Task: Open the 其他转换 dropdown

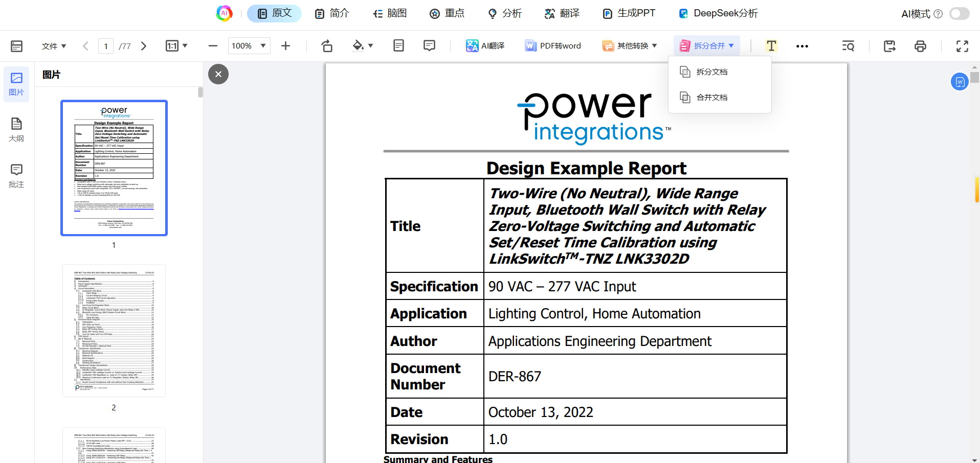Action: (630, 46)
